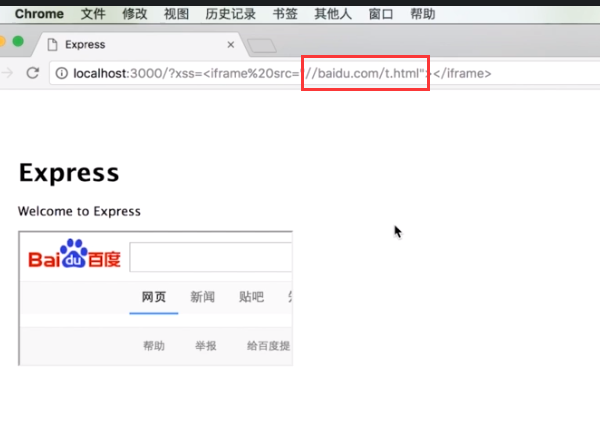This screenshot has height=431, width=600.
Task: Switch to the 新闻 tab in Baidu
Action: (x=202, y=297)
